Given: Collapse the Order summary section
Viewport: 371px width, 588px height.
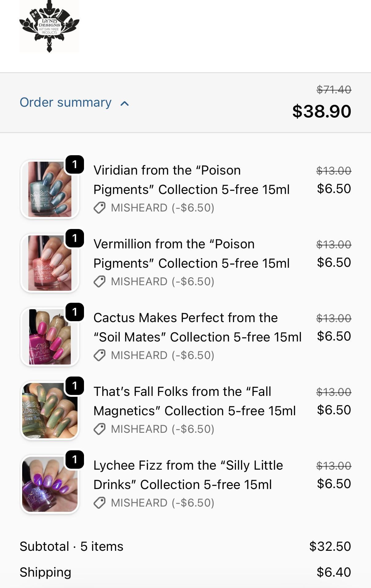Looking at the screenshot, I should tap(66, 103).
